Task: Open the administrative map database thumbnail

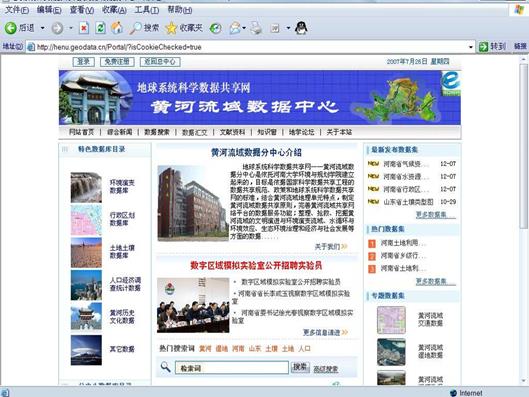Action: [86, 220]
